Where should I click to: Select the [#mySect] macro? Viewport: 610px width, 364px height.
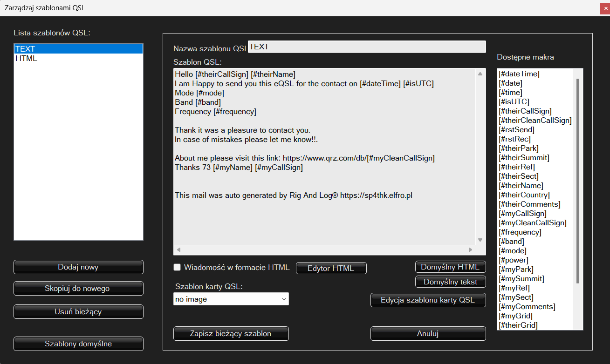516,297
